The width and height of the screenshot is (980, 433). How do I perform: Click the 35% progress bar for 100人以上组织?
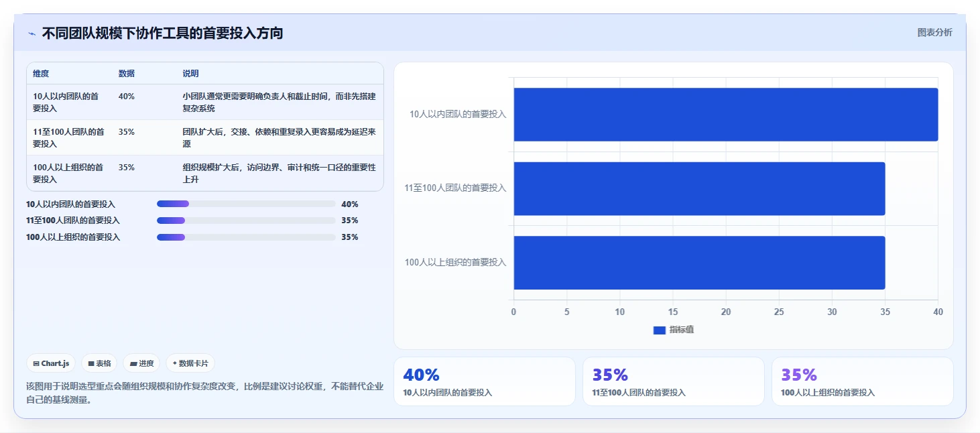(246, 237)
